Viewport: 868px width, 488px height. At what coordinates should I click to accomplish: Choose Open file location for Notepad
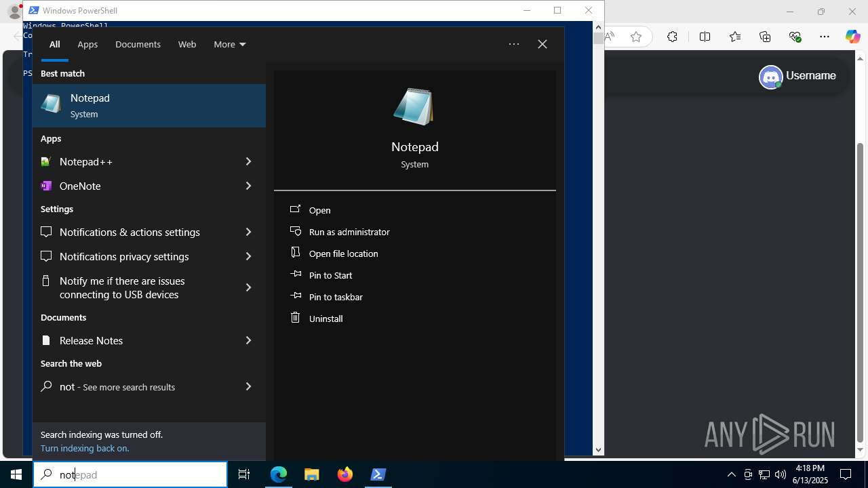tap(344, 253)
